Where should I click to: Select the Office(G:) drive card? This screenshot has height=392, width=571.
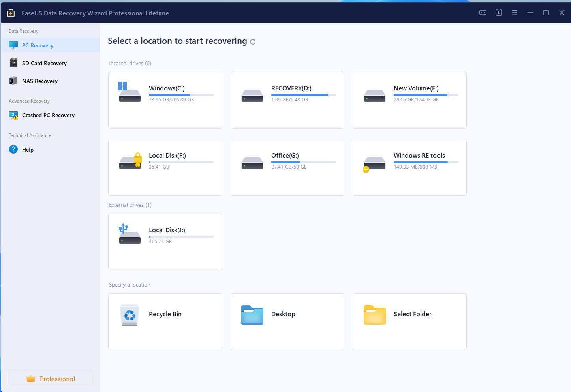click(287, 167)
